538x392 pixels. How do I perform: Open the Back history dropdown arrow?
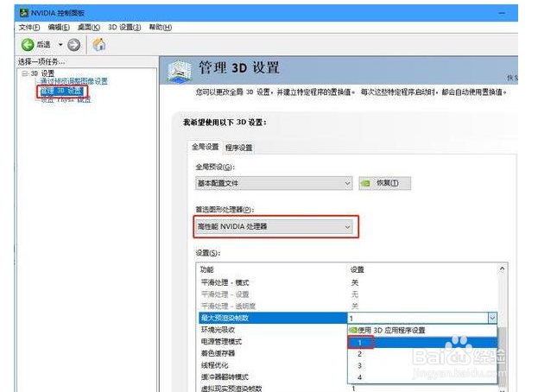(60, 45)
